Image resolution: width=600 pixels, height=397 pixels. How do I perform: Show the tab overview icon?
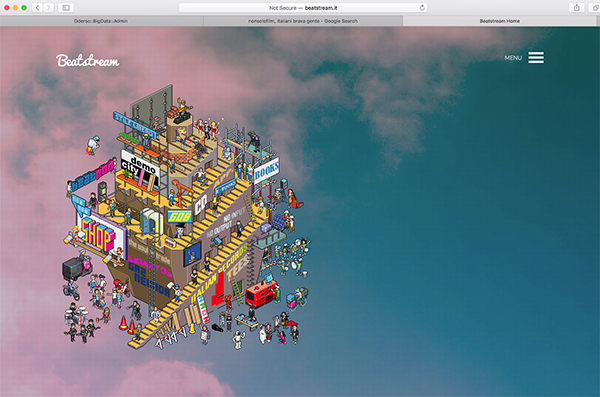pyautogui.click(x=595, y=8)
